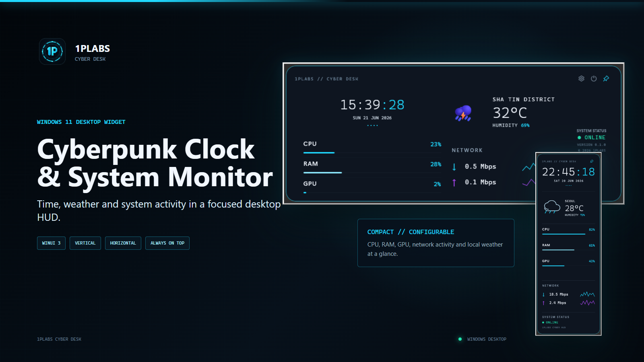Click GPU 42% bar in vertical widget
Viewport: 644px width, 362px height.
(x=568, y=265)
